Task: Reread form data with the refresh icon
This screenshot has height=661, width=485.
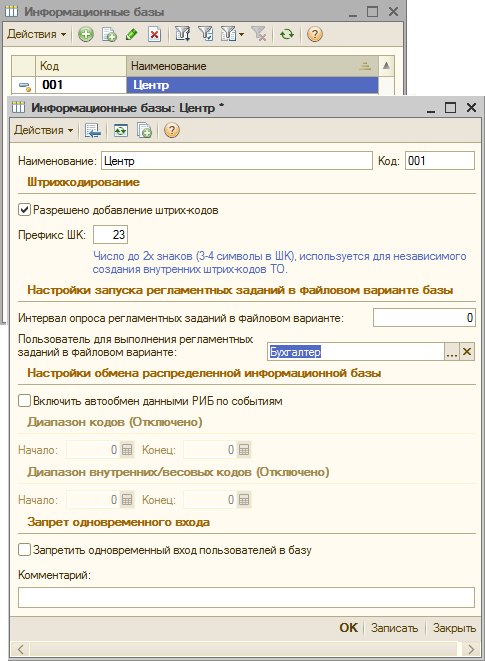Action: (x=121, y=130)
